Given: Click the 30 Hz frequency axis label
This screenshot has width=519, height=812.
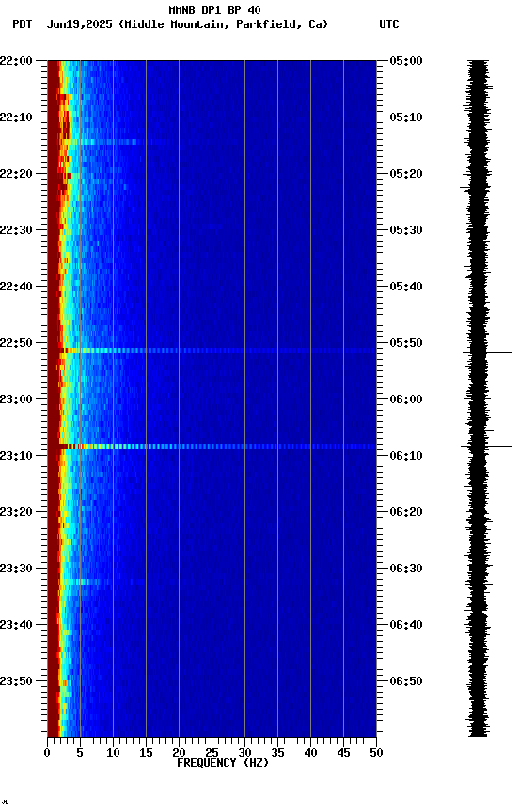Looking at the screenshot, I should point(244,753).
